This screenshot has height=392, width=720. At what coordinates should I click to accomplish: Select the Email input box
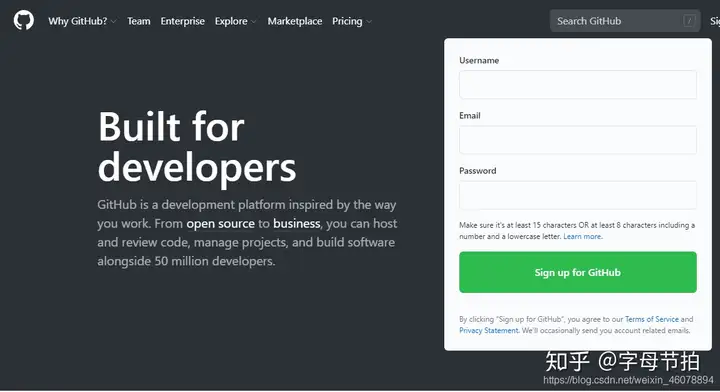click(x=578, y=140)
